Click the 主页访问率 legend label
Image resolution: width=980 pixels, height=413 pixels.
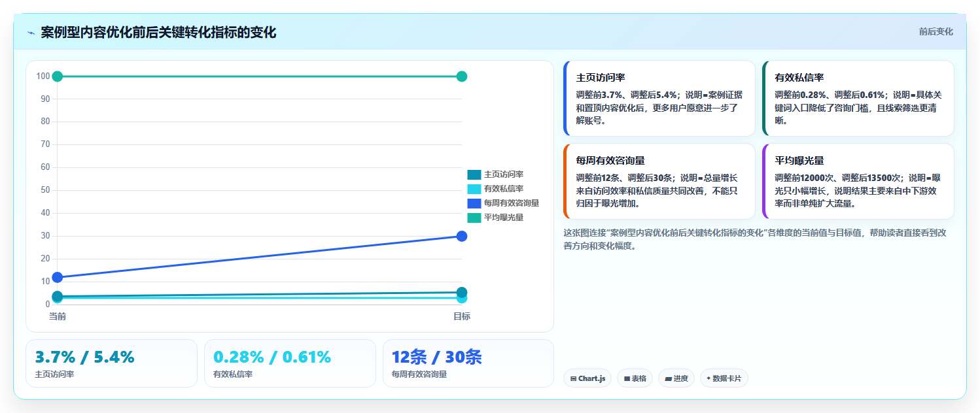pyautogui.click(x=504, y=174)
